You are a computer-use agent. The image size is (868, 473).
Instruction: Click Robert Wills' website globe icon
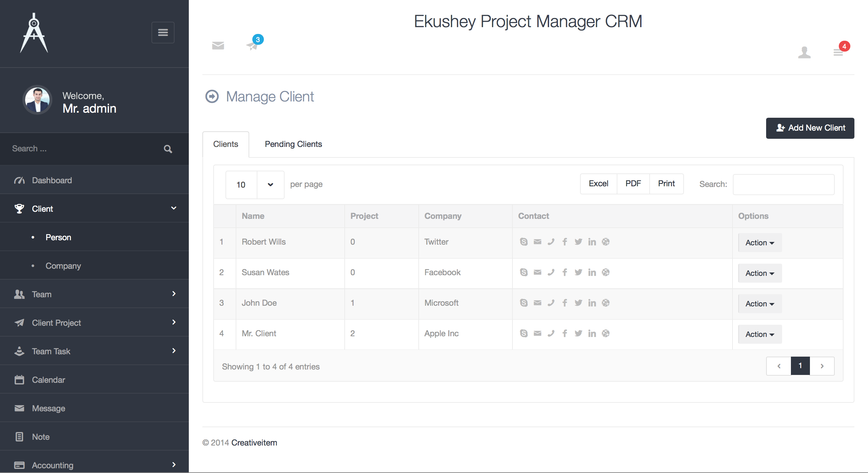[x=606, y=242]
